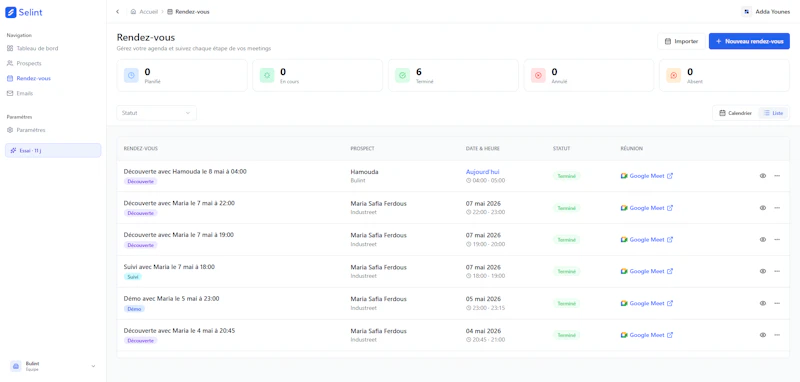
Task: Create a Nouveau rendez-vous
Action: 749,41
